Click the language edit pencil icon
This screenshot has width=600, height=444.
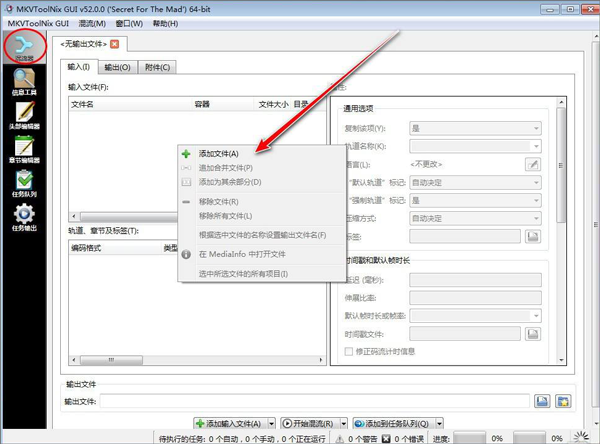533,165
